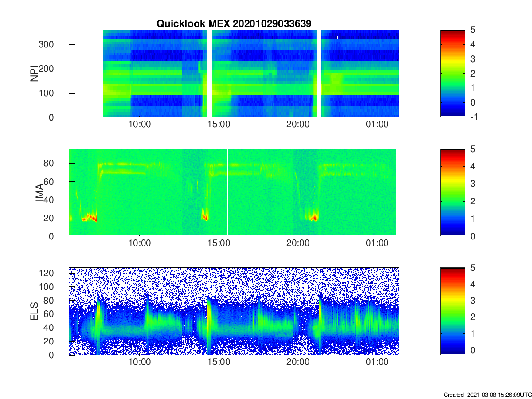Click the ELS panel's color bar
This screenshot has width=532, height=399.
(453, 311)
